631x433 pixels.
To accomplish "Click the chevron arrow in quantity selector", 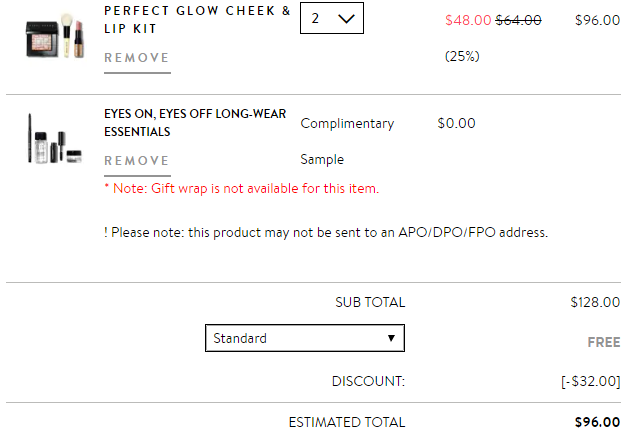I will [x=346, y=19].
